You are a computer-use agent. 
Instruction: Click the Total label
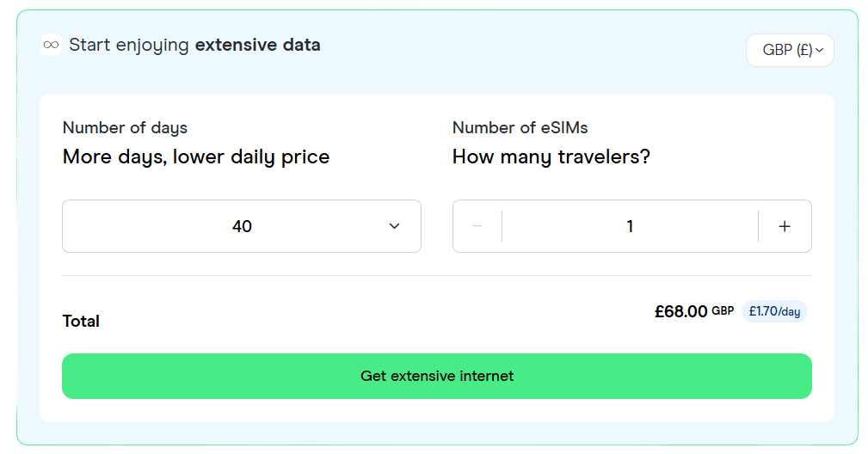pyautogui.click(x=81, y=322)
